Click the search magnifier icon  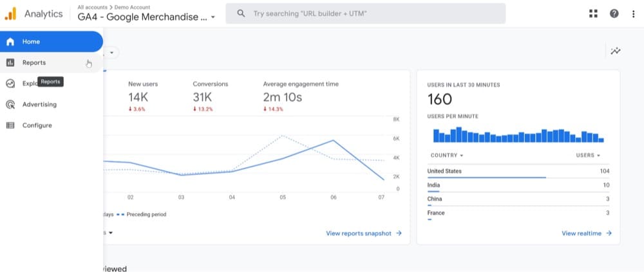pyautogui.click(x=241, y=14)
